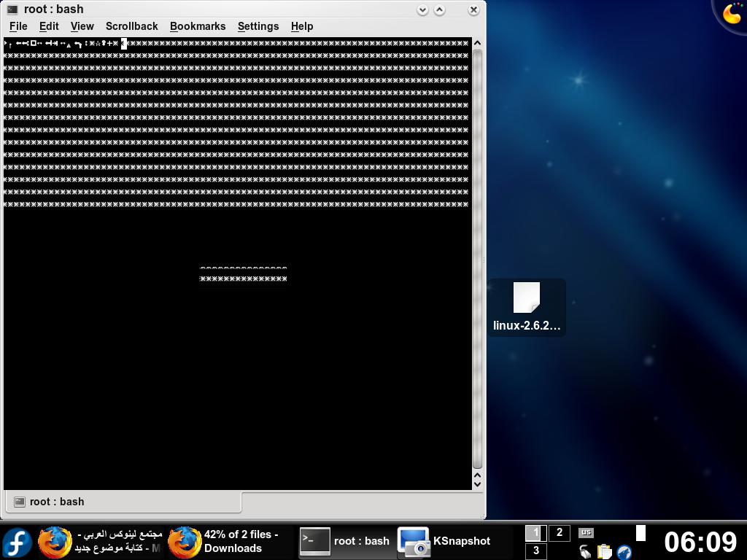The width and height of the screenshot is (747, 560).
Task: Click the terminal vertical scrollbar track
Action: [x=477, y=259]
